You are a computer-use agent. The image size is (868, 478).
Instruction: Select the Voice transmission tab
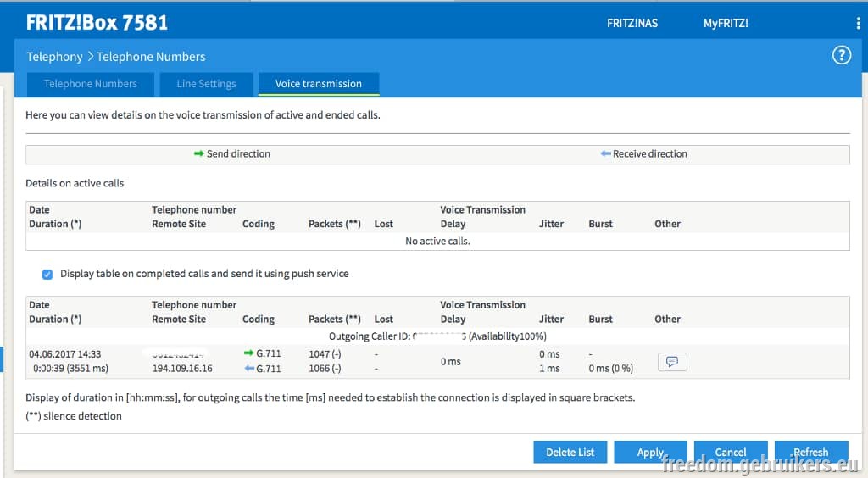click(319, 84)
